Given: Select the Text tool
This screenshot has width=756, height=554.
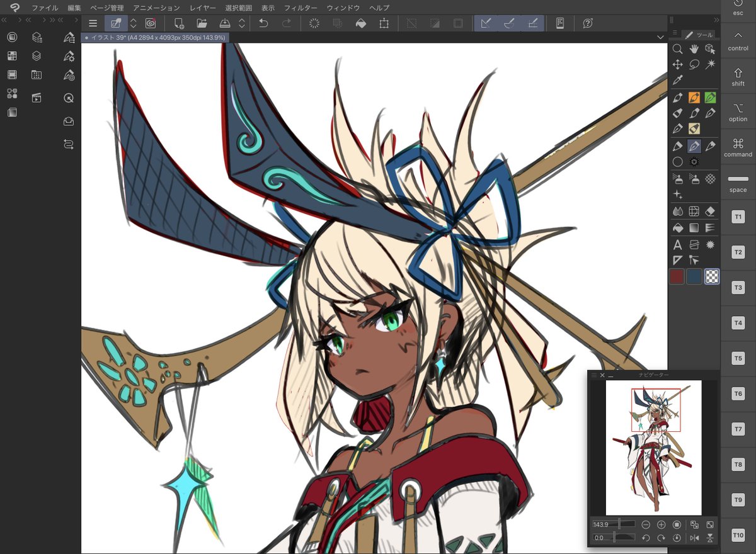Looking at the screenshot, I should 677,245.
